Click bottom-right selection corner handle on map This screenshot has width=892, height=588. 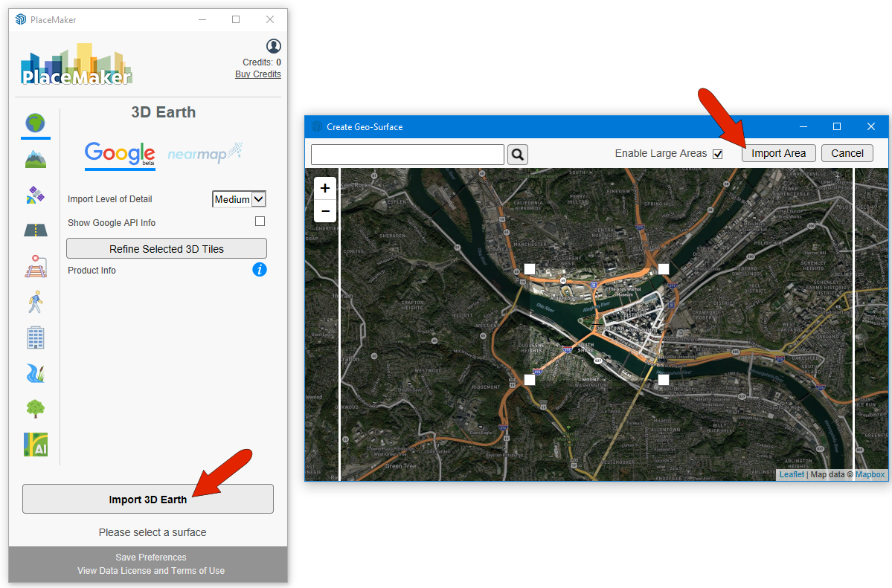click(664, 379)
